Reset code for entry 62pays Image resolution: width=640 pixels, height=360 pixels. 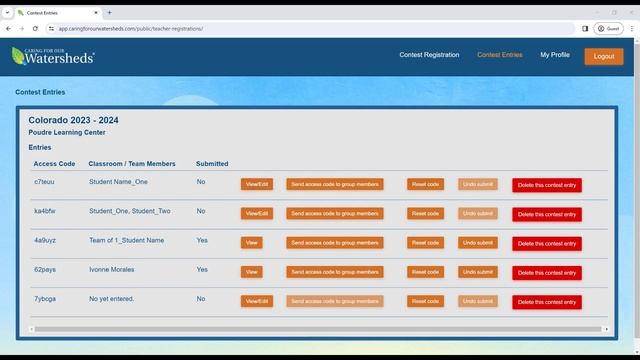coord(425,272)
